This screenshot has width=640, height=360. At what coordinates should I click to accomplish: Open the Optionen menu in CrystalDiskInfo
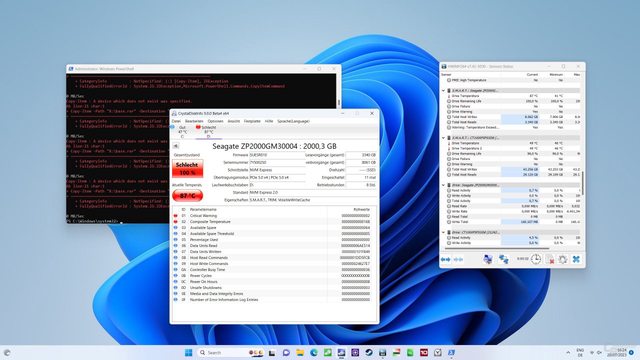click(215, 121)
